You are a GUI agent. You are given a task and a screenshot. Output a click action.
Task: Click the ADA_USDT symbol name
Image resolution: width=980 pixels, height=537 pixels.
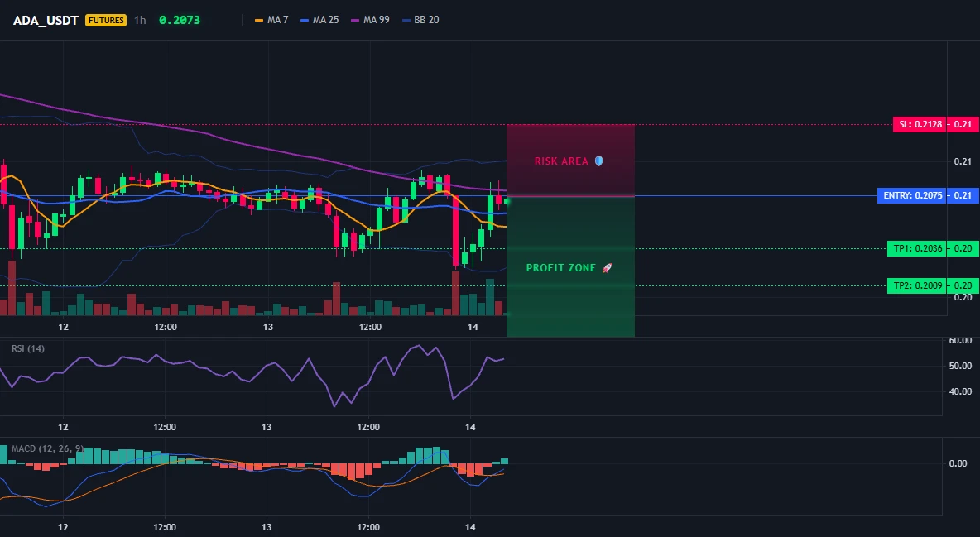pyautogui.click(x=46, y=20)
